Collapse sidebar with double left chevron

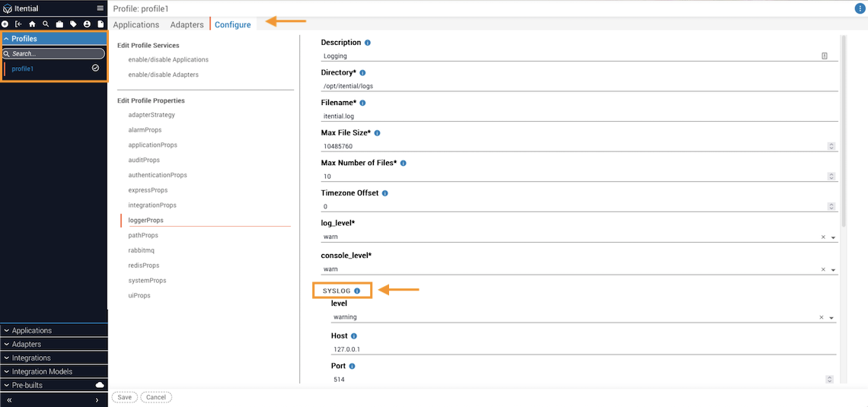pyautogui.click(x=9, y=400)
